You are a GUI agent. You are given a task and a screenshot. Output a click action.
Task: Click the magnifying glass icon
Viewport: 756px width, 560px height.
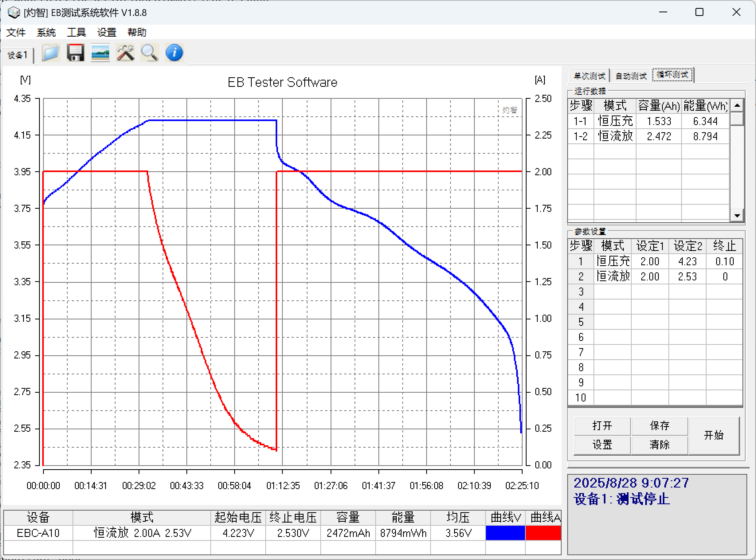149,53
